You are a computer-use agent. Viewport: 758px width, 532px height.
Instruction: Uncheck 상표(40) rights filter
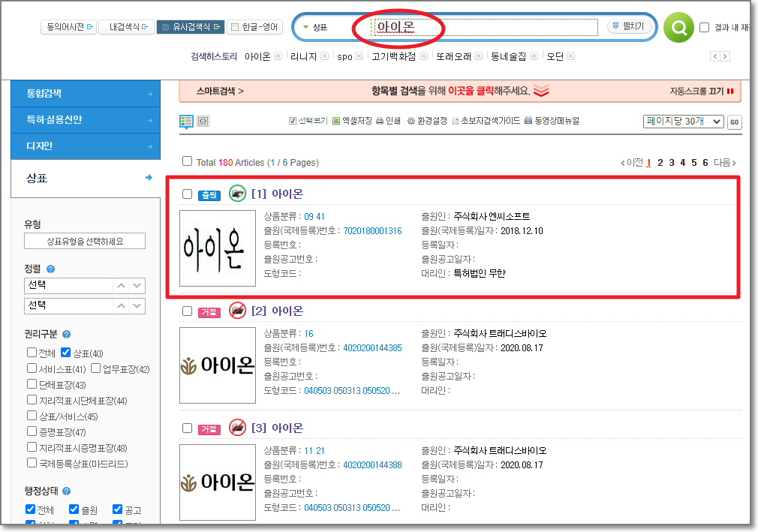coord(66,353)
